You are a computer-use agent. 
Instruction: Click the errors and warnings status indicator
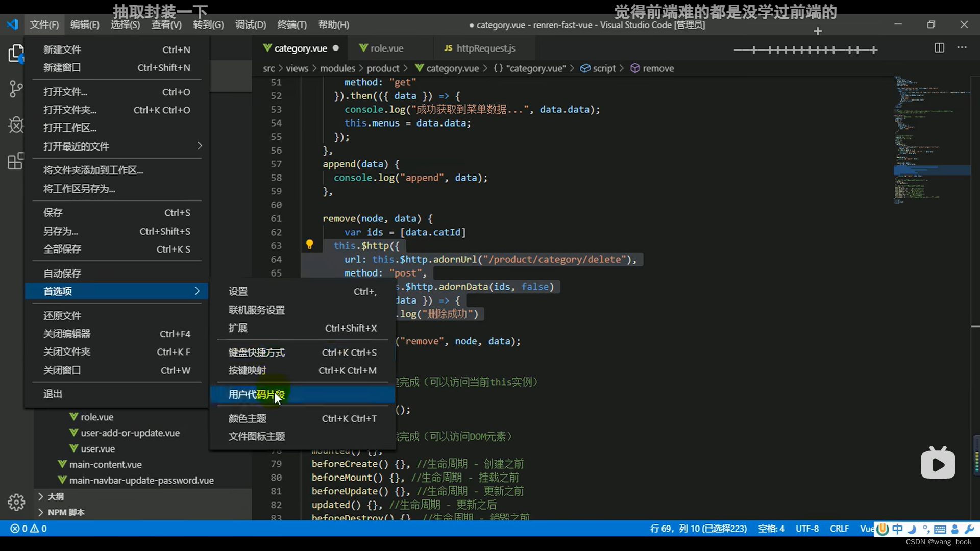pos(29,529)
